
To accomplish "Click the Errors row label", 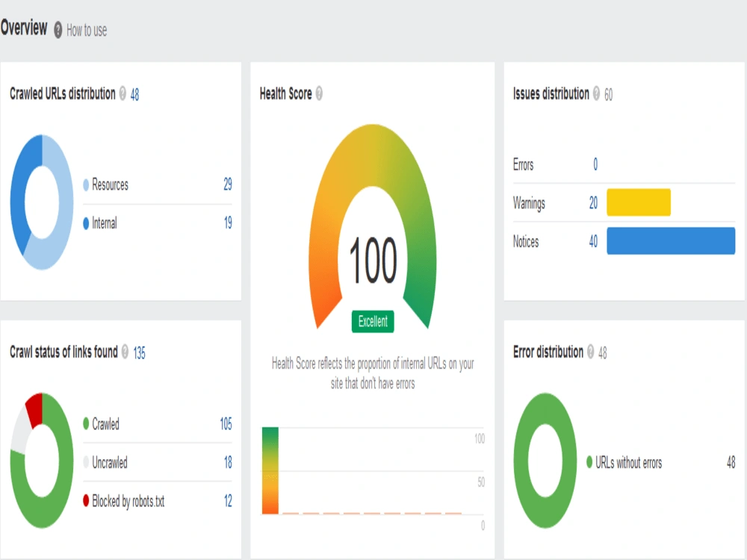I will coord(523,165).
